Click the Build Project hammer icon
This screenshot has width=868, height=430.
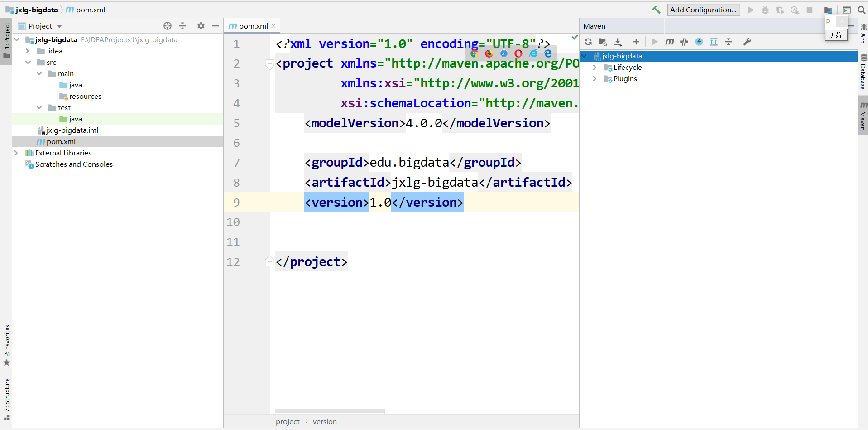[656, 10]
